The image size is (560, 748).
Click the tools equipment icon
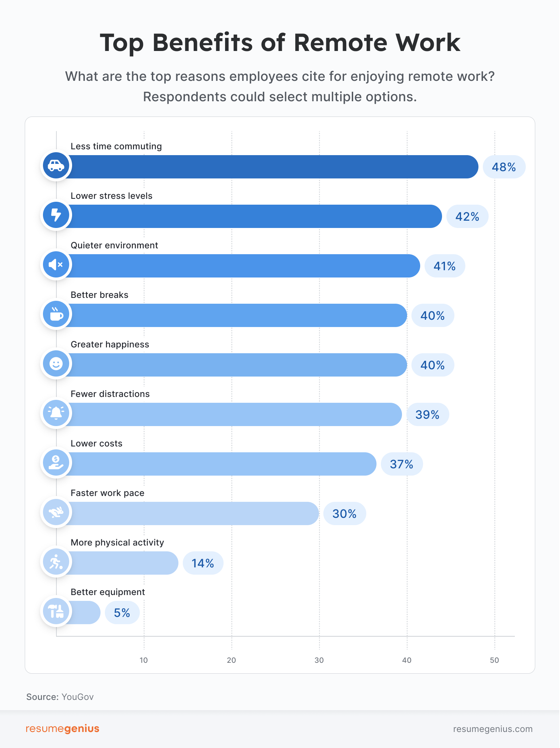click(x=56, y=611)
